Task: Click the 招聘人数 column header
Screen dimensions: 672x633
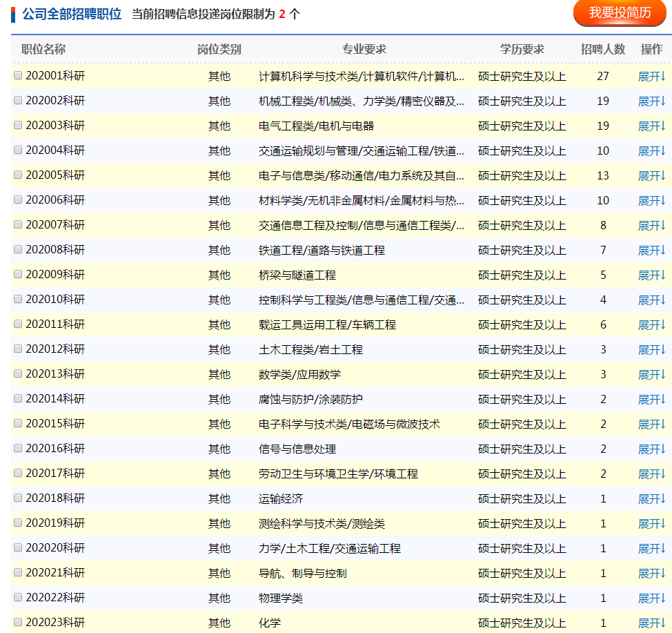Action: coord(602,49)
